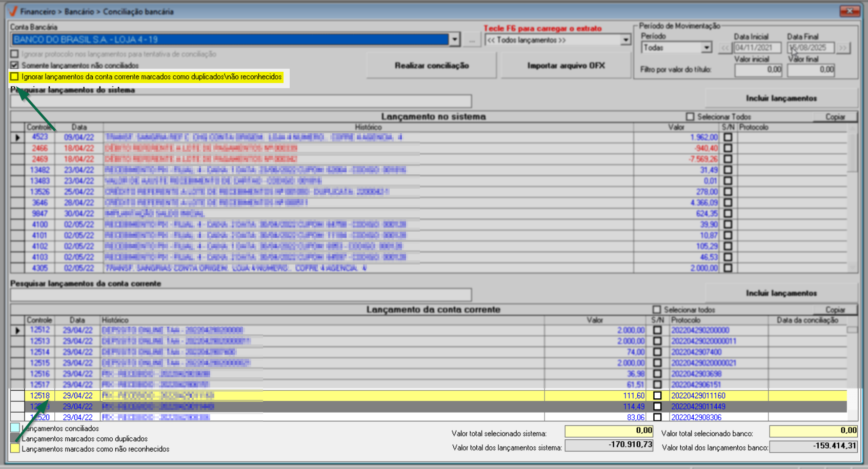Close the Conciliação bancária window
The width and height of the screenshot is (868, 469).
[x=850, y=11]
